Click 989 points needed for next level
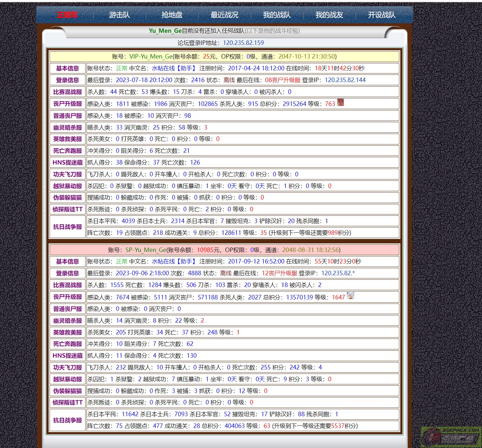The width and height of the screenshot is (482, 448). (x=333, y=233)
